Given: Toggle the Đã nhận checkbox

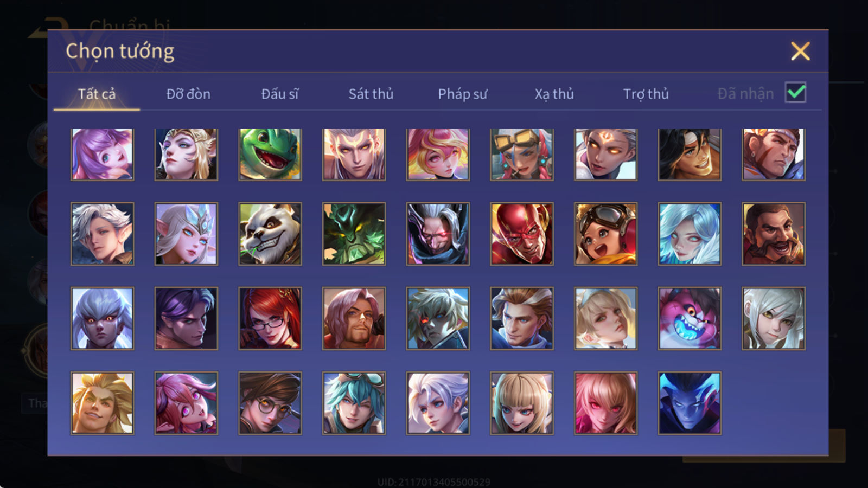Looking at the screenshot, I should [x=796, y=93].
